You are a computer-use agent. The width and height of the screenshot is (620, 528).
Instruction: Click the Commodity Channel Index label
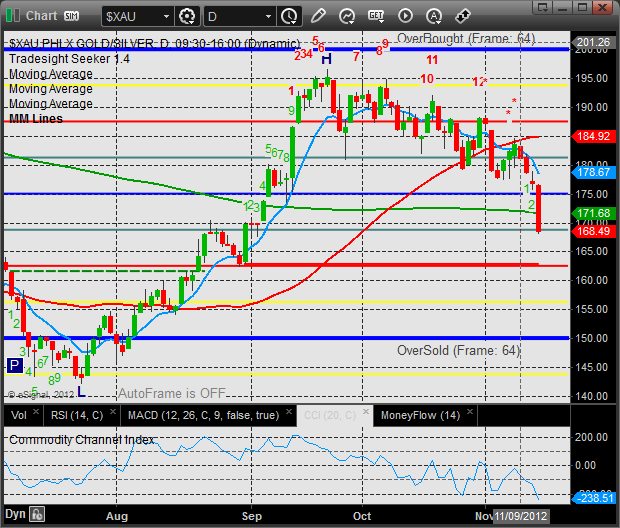pyautogui.click(x=81, y=440)
